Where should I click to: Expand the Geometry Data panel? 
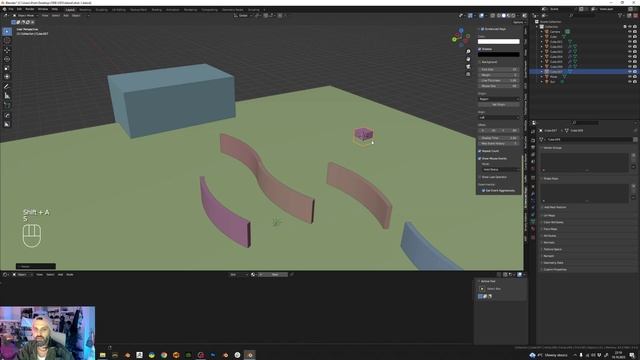point(553,263)
